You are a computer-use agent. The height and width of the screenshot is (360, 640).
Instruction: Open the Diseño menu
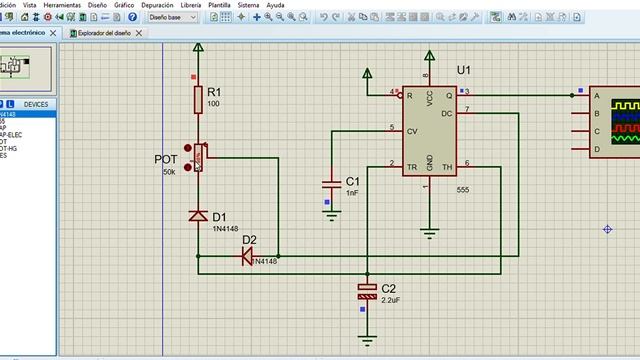pos(97,5)
